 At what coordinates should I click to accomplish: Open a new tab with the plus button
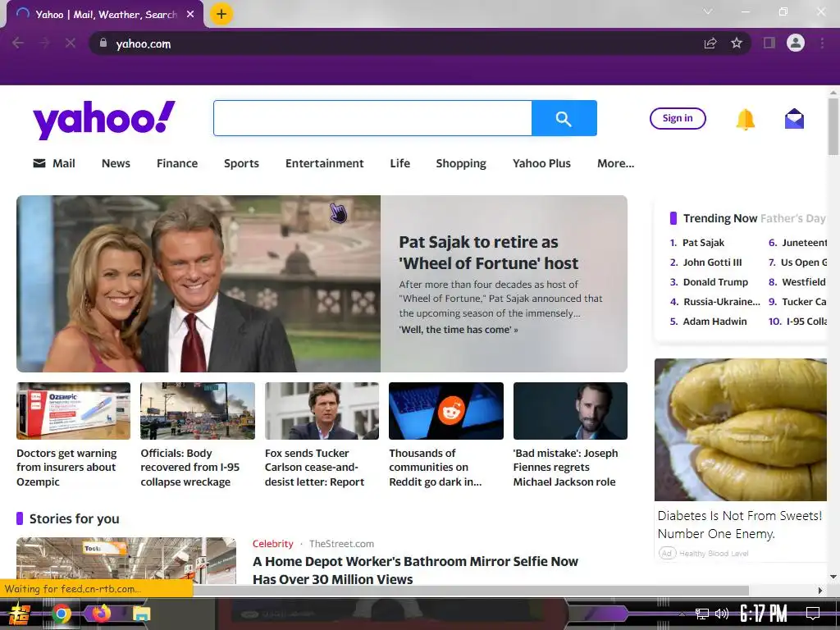tap(221, 14)
